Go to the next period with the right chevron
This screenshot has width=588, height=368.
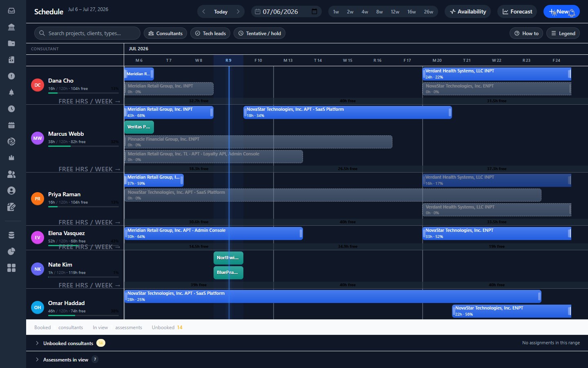(238, 11)
